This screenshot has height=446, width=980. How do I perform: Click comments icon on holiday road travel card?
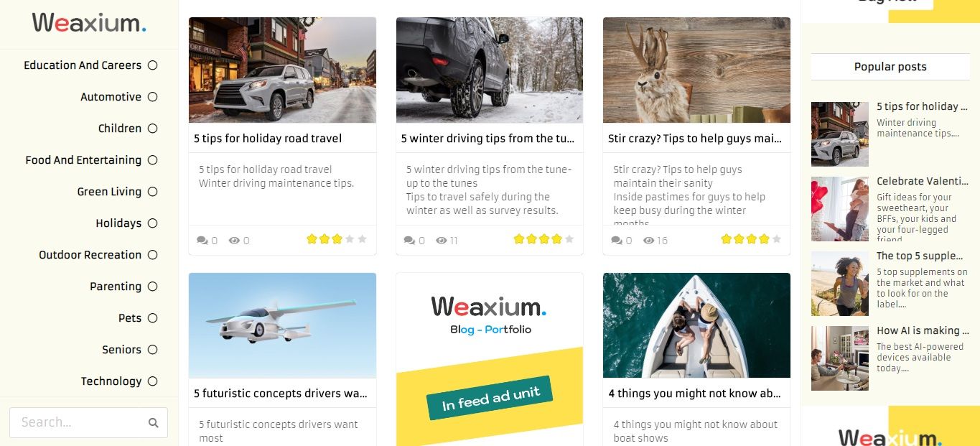pyautogui.click(x=202, y=241)
